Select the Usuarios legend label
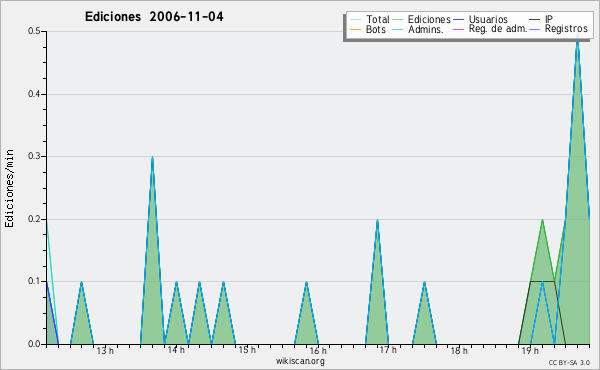The image size is (600, 370). [x=488, y=19]
